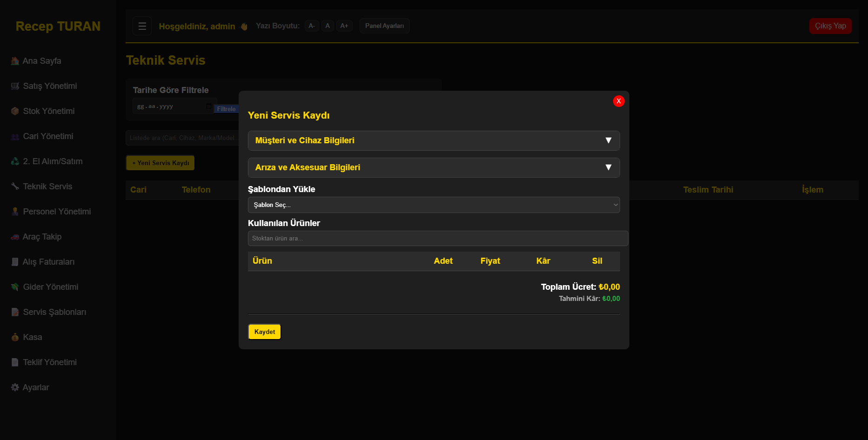
Task: Click the gear icon beside Ayarlar
Action: pyautogui.click(x=15, y=387)
